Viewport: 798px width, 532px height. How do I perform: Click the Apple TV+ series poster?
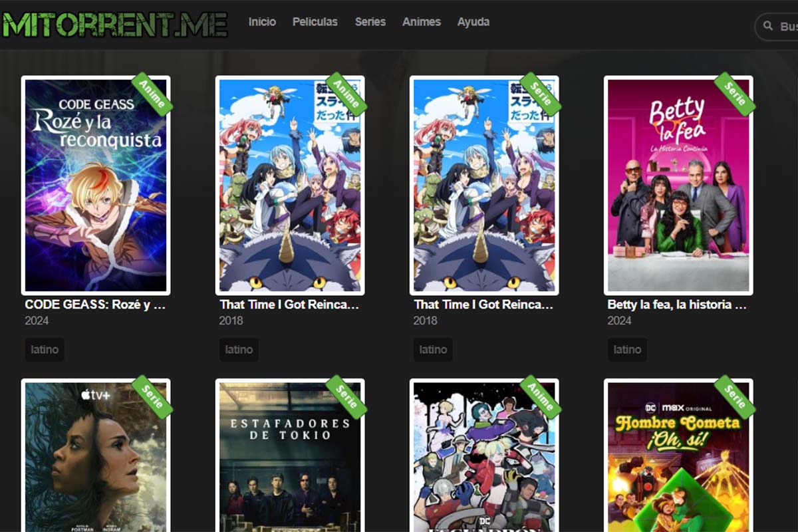click(96, 456)
